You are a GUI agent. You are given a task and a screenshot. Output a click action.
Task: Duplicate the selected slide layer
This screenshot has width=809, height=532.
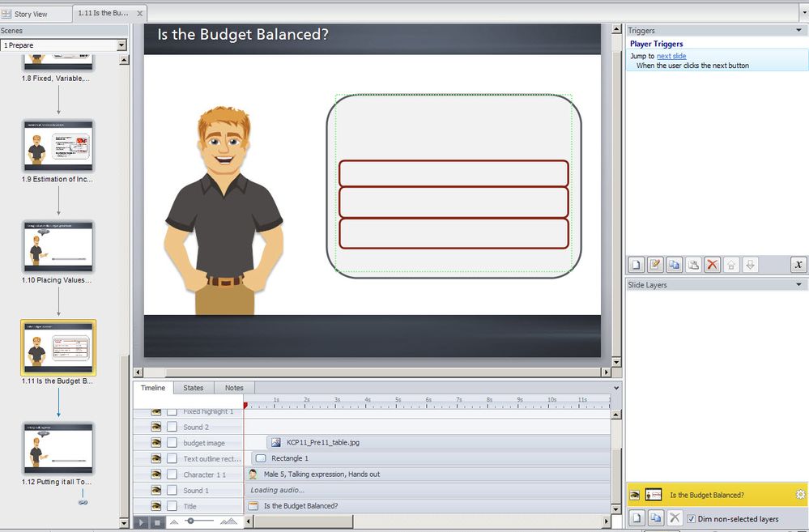[655, 518]
